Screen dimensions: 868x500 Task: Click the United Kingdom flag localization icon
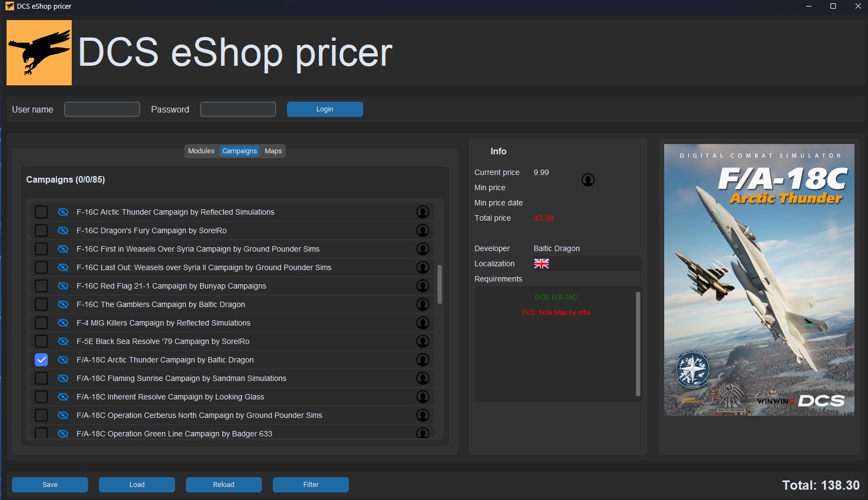(x=541, y=264)
